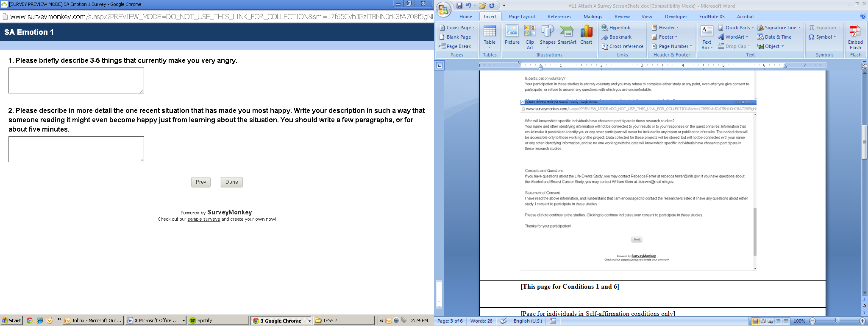Launch Chrome from the quick launch bar
This screenshot has width=868, height=326.
30,320
